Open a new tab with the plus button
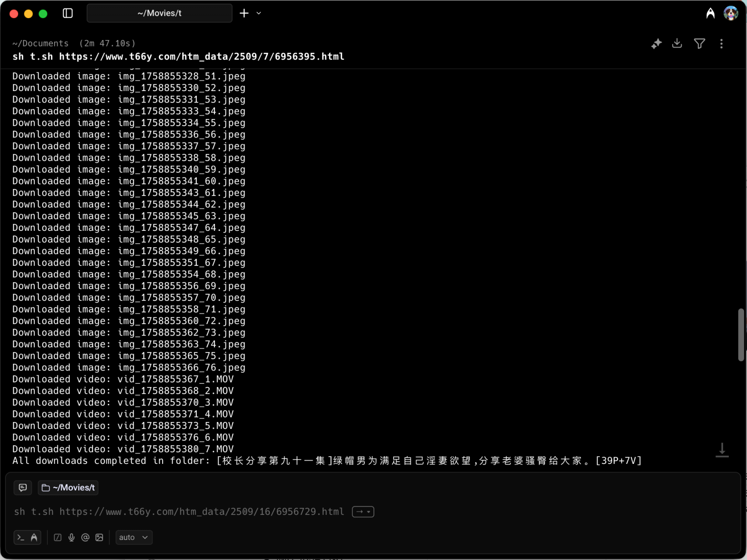Screen dimensions: 747x560 (x=244, y=13)
